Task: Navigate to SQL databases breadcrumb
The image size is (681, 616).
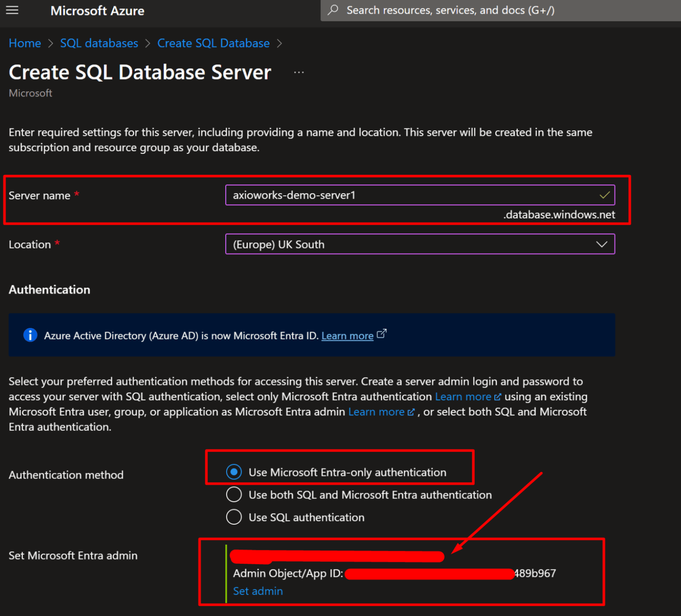Action: 99,43
